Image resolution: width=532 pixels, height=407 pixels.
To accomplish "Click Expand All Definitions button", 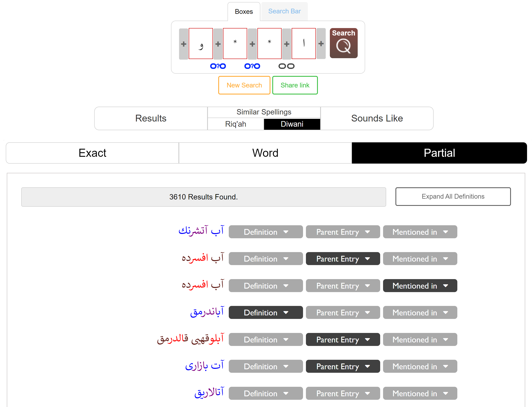I will coord(453,196).
